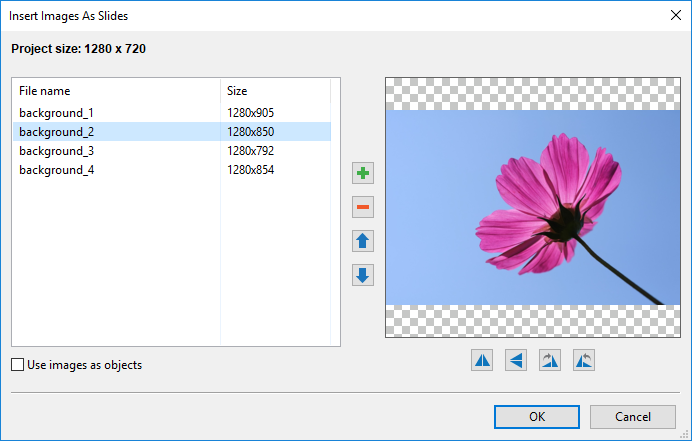Move selected image up with arrow icon
The width and height of the screenshot is (692, 441).
(363, 241)
